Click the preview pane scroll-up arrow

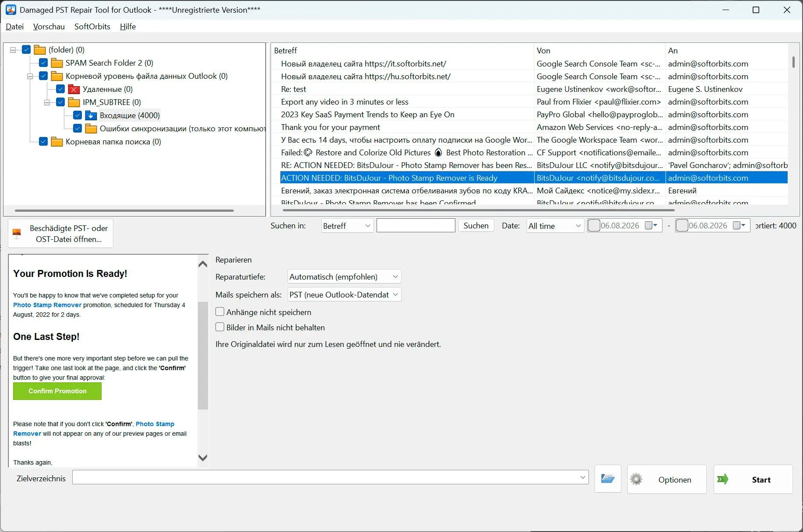pyautogui.click(x=203, y=264)
